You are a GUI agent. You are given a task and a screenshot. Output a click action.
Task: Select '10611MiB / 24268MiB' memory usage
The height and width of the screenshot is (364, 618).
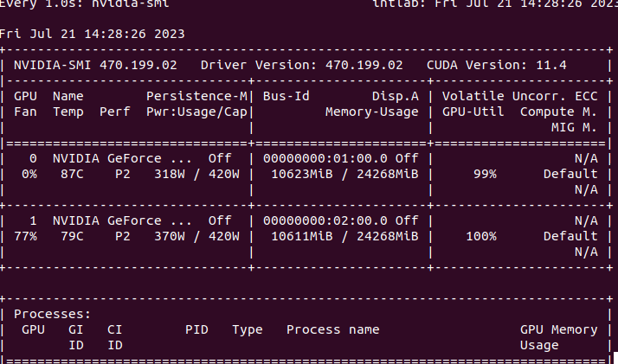(x=344, y=236)
